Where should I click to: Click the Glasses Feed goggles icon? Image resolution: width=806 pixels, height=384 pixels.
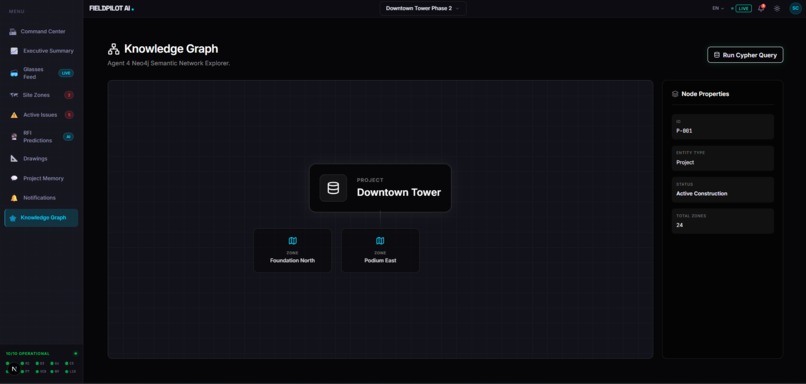pos(14,74)
